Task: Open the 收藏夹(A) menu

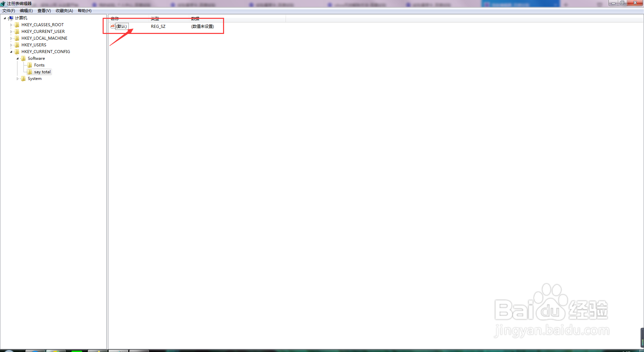Action: [64, 11]
